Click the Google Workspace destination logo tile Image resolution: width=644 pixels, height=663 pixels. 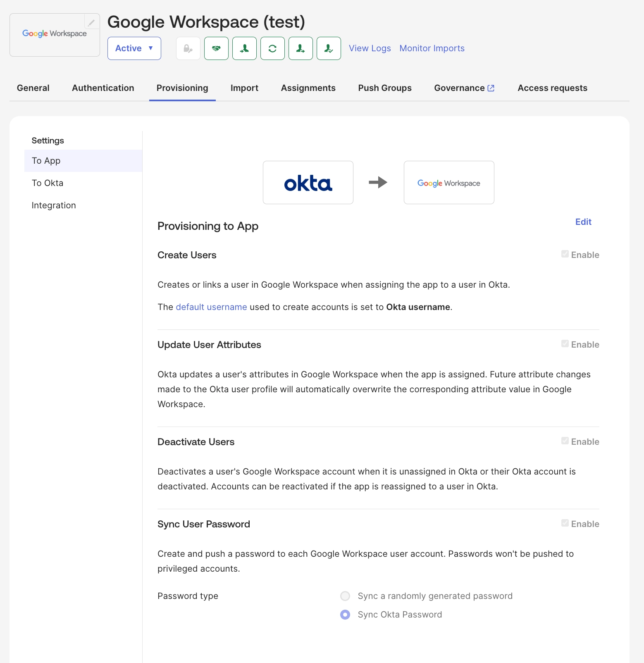pos(449,182)
